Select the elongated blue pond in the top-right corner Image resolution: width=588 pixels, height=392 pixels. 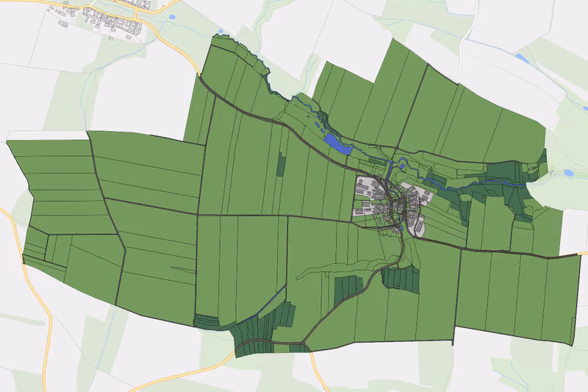coord(521,57)
